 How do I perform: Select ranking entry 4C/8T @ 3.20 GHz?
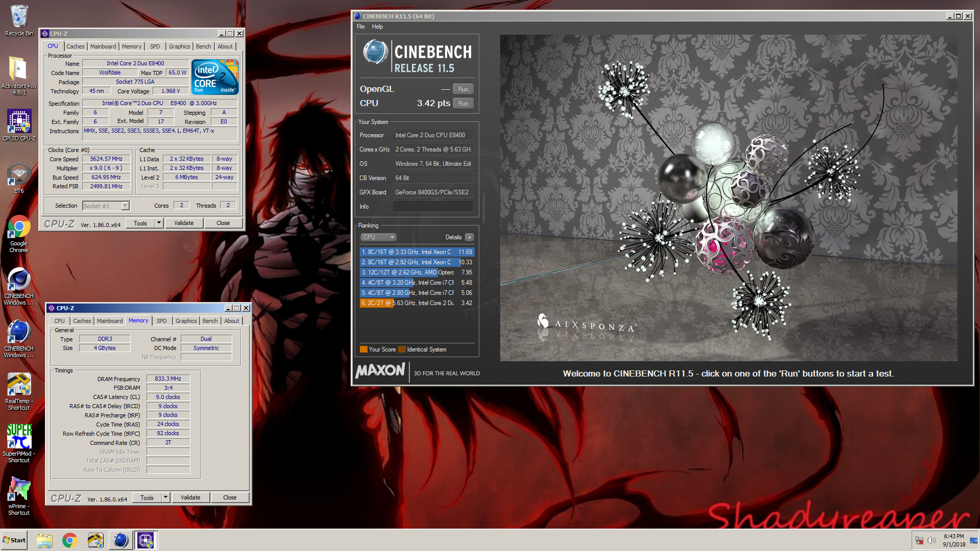point(417,283)
